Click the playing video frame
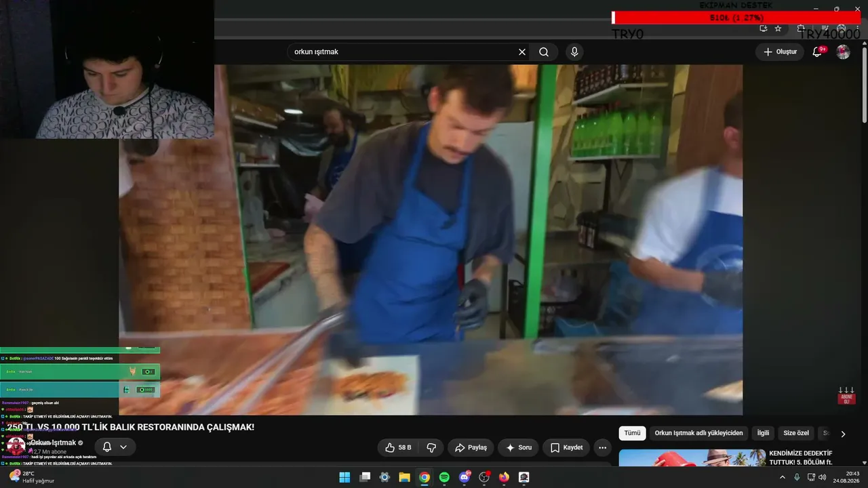 [431, 240]
